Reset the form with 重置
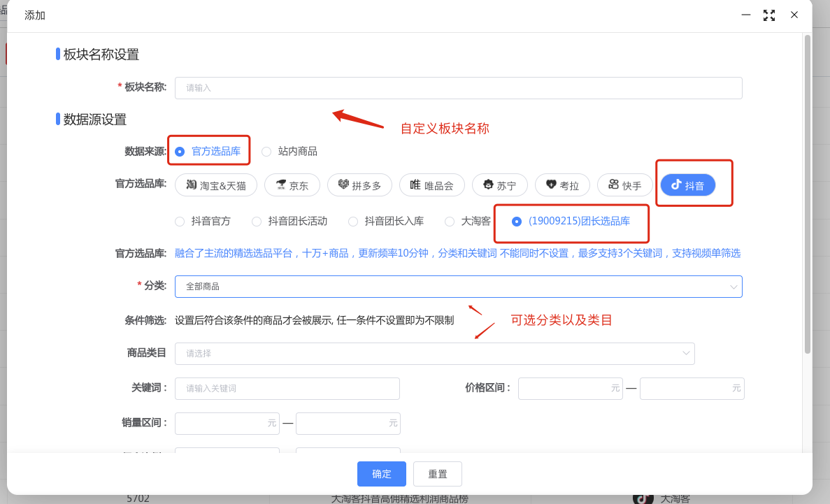 438,474
